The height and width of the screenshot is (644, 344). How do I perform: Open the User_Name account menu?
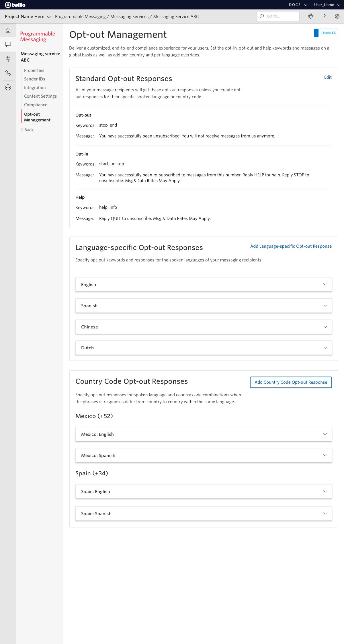(x=327, y=5)
